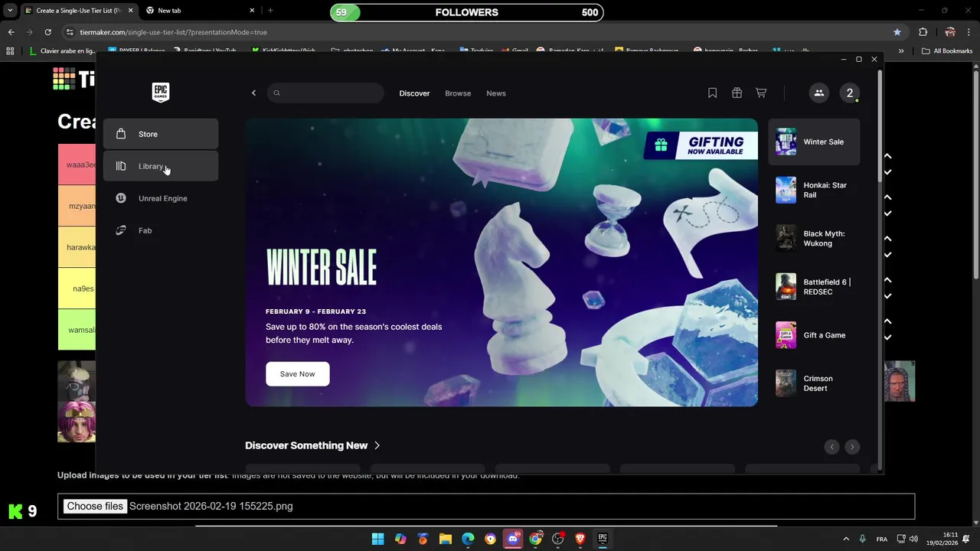The image size is (980, 551).
Task: Toggle the bookmark star in address bar
Action: 897,32
